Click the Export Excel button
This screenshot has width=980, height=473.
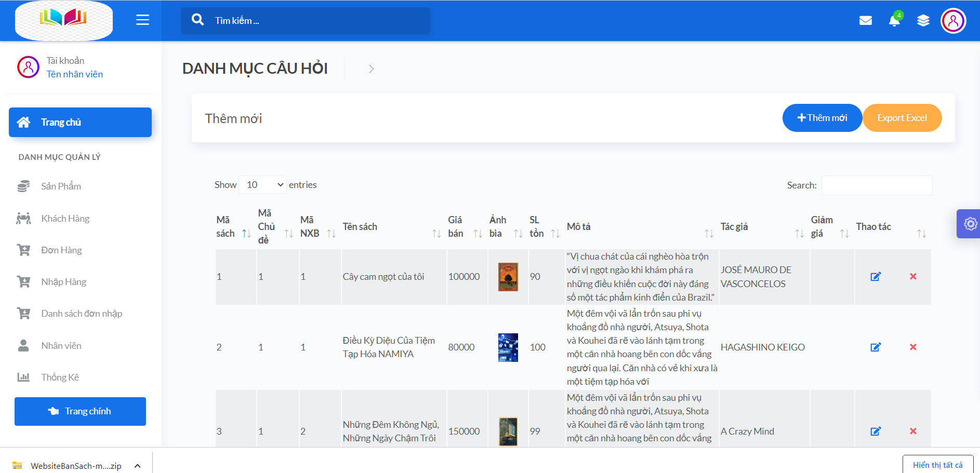(902, 118)
